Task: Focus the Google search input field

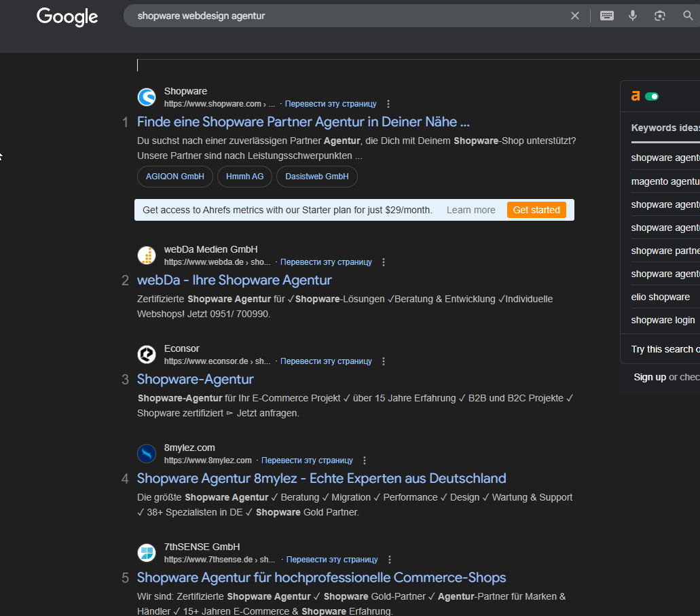Action: [x=339, y=16]
